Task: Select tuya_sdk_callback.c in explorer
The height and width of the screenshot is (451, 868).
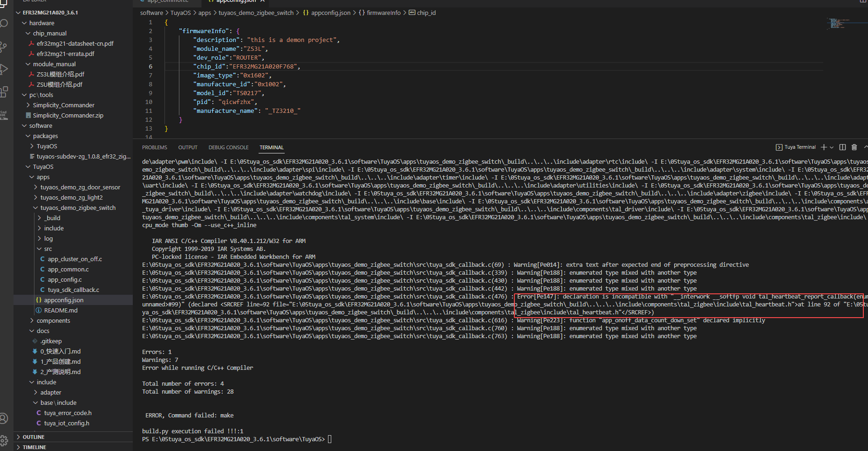Action: click(x=73, y=290)
